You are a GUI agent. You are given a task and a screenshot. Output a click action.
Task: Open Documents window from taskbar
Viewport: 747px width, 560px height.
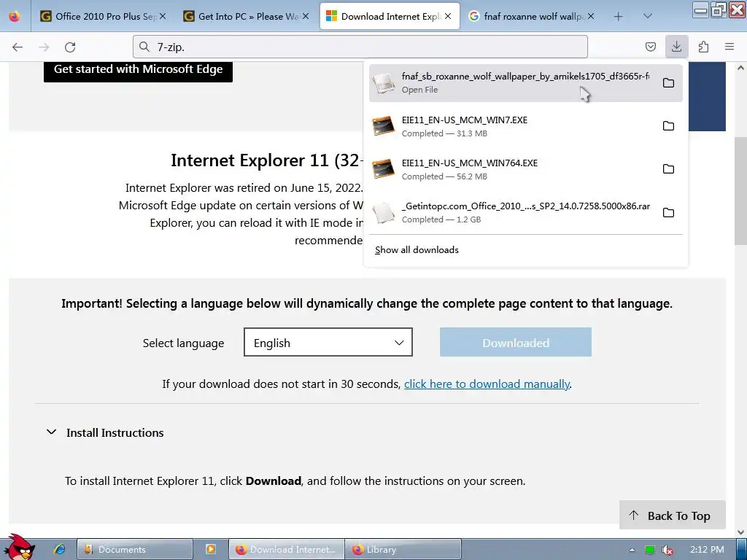pyautogui.click(x=135, y=549)
